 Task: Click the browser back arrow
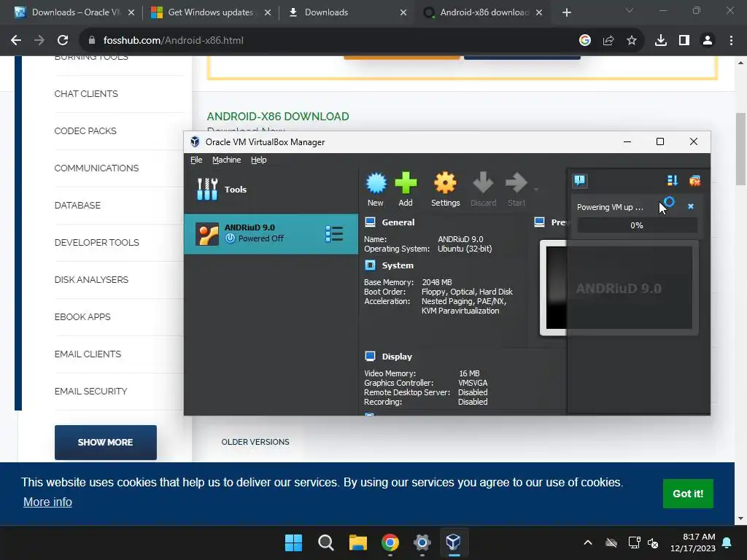[x=16, y=41]
